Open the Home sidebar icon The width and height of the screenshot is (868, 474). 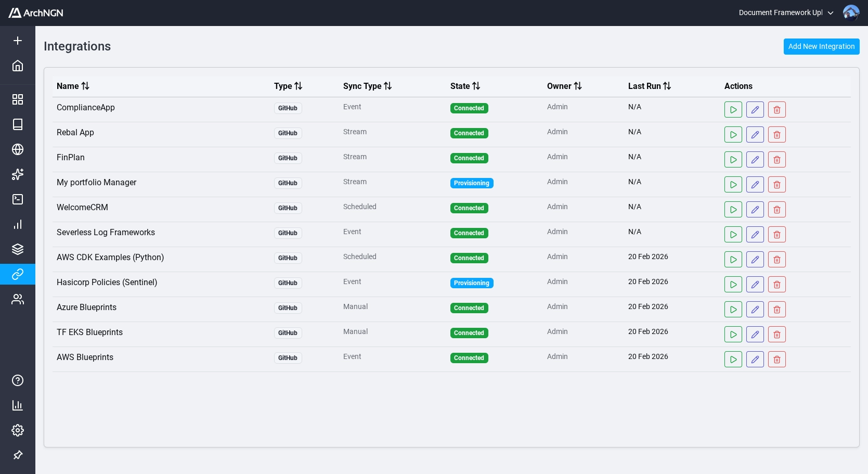click(x=18, y=66)
